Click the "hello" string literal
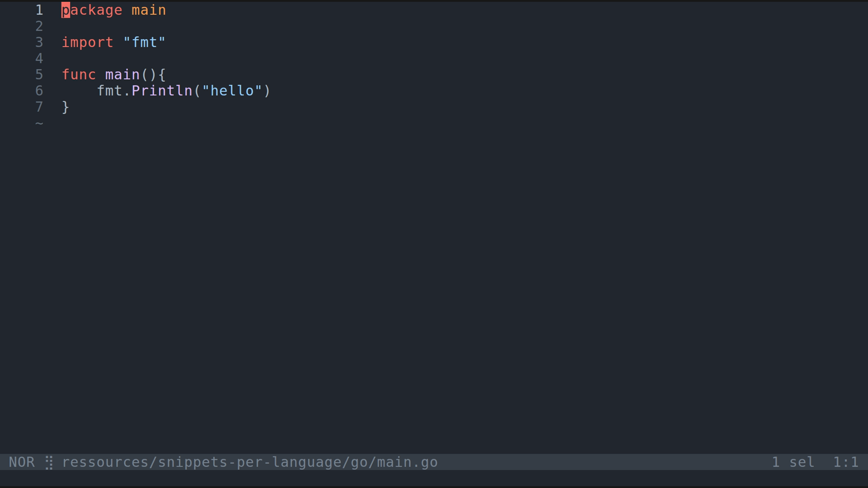Image resolution: width=868 pixels, height=488 pixels. (232, 91)
